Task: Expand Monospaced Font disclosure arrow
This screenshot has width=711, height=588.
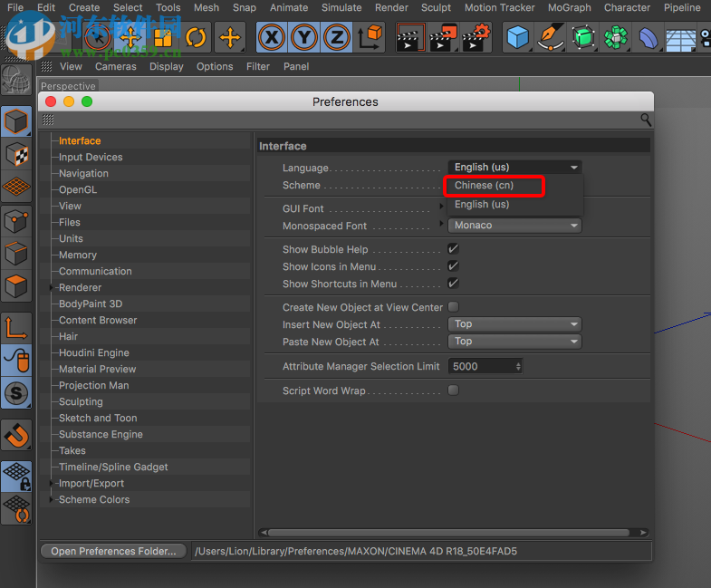Action: tap(441, 223)
